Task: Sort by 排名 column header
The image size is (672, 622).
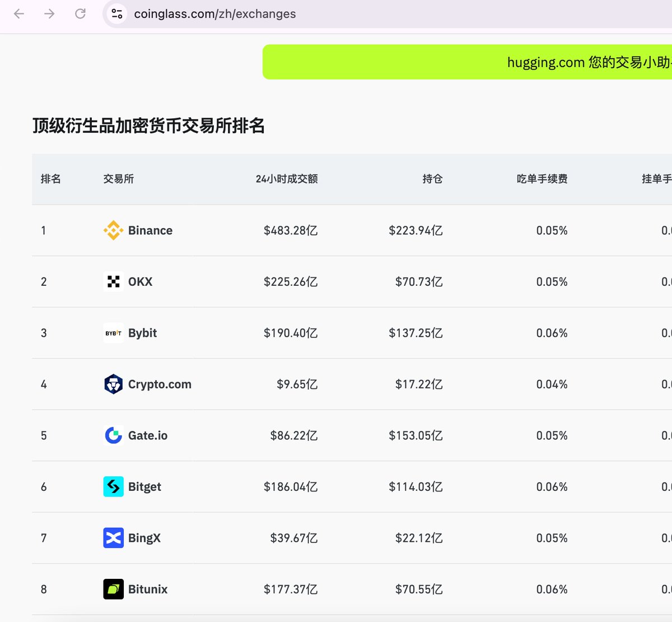Action: 51,179
